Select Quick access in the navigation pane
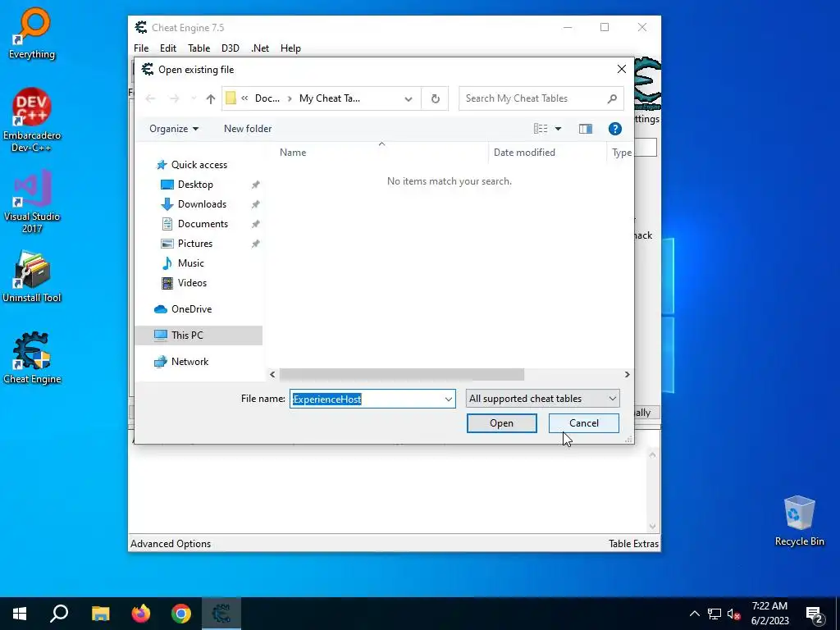The height and width of the screenshot is (630, 840). 199,164
